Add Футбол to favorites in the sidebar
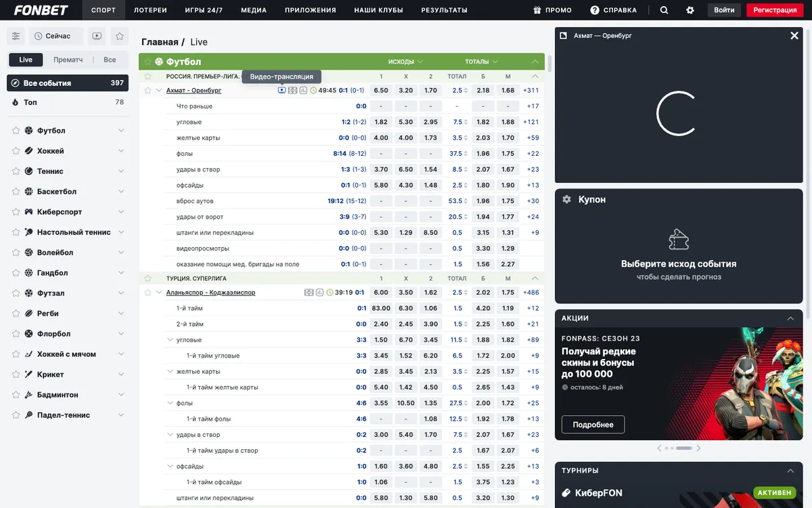 tap(16, 131)
